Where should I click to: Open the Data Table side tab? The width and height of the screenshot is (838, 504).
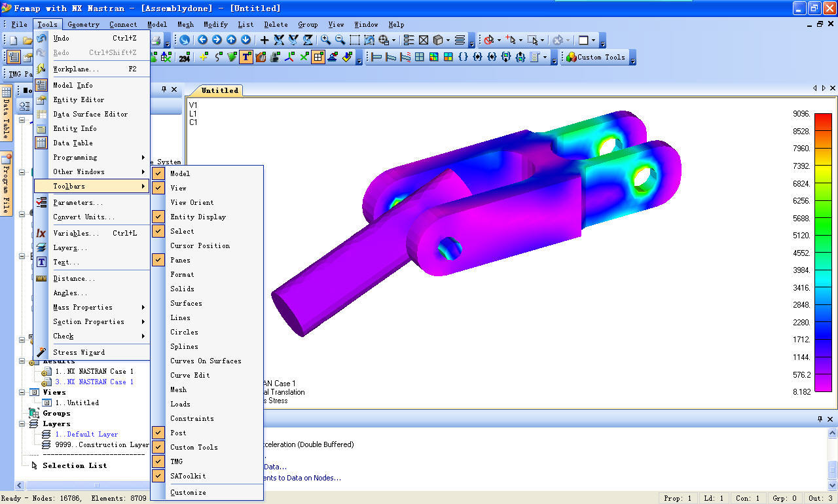[x=6, y=113]
